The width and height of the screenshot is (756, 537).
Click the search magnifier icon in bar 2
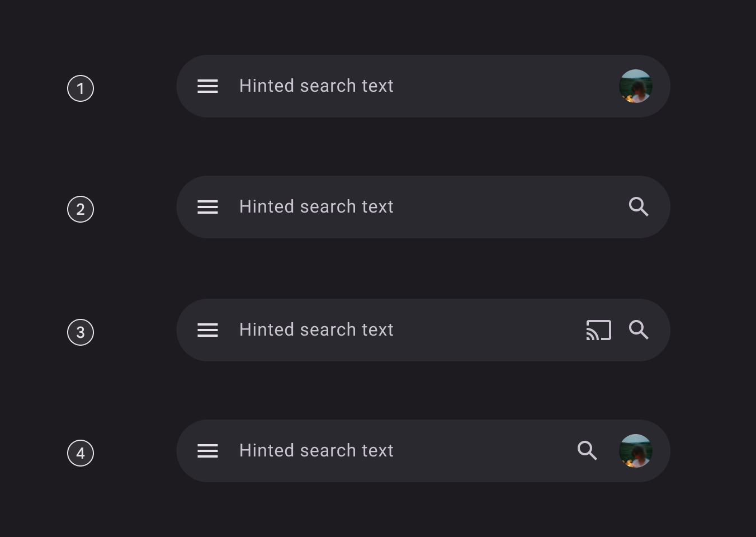tap(639, 207)
